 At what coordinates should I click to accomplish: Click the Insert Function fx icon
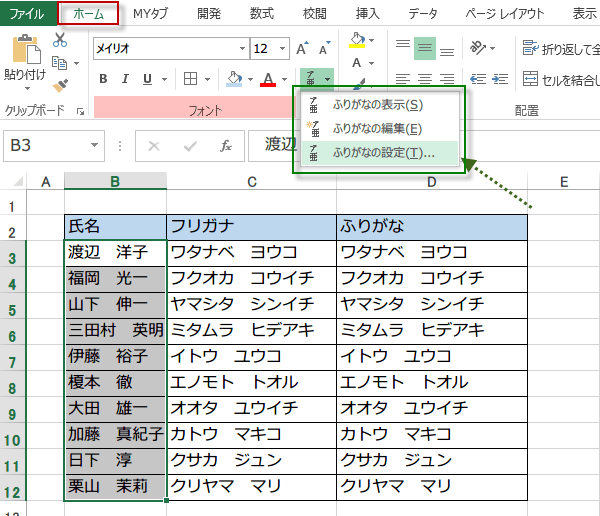(x=226, y=146)
